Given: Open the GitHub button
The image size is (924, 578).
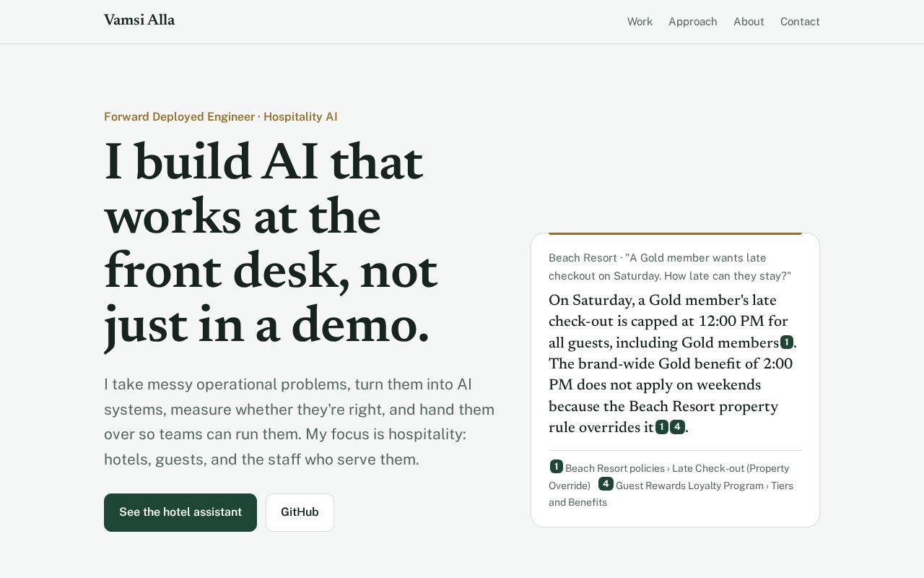Looking at the screenshot, I should [300, 512].
